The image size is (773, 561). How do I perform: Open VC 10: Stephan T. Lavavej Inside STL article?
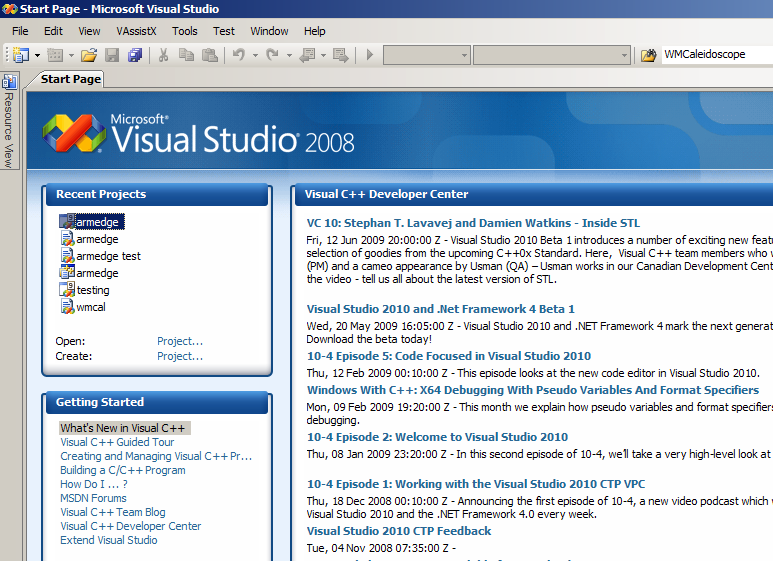pyautogui.click(x=473, y=223)
